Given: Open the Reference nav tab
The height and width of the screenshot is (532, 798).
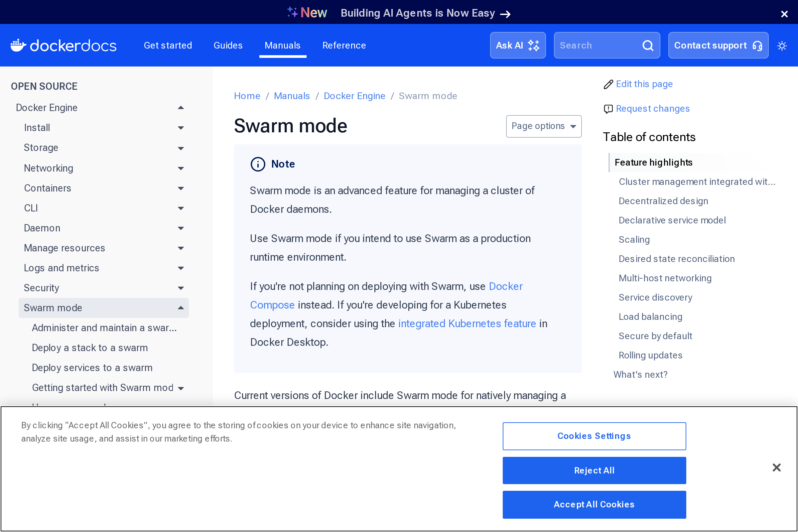Looking at the screenshot, I should pyautogui.click(x=344, y=46).
